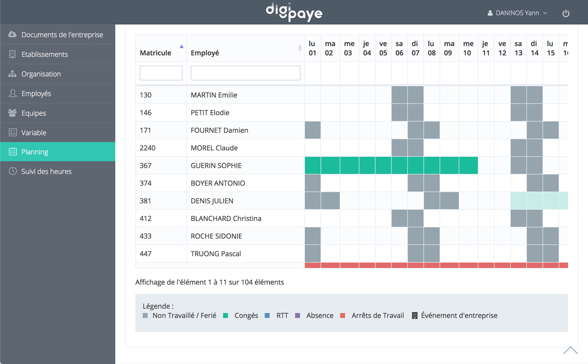Click the clock icon for Suivi des heures
This screenshot has height=364, width=588.
point(13,171)
